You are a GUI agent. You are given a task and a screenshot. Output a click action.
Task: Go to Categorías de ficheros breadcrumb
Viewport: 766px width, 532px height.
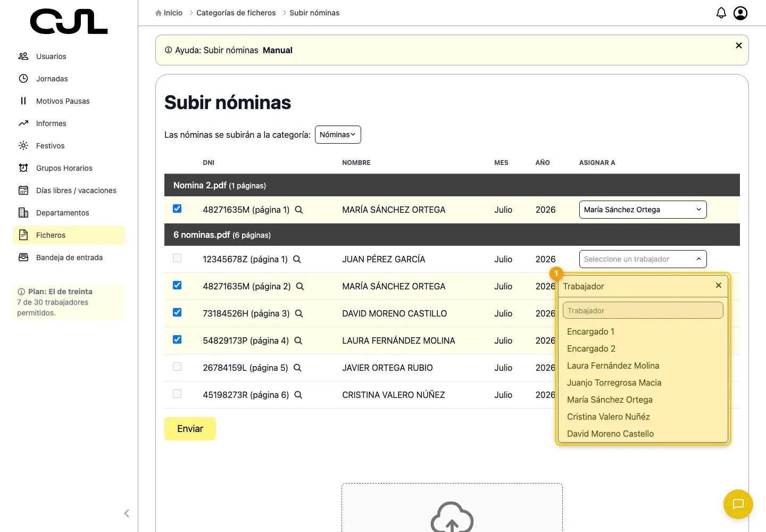pos(236,13)
